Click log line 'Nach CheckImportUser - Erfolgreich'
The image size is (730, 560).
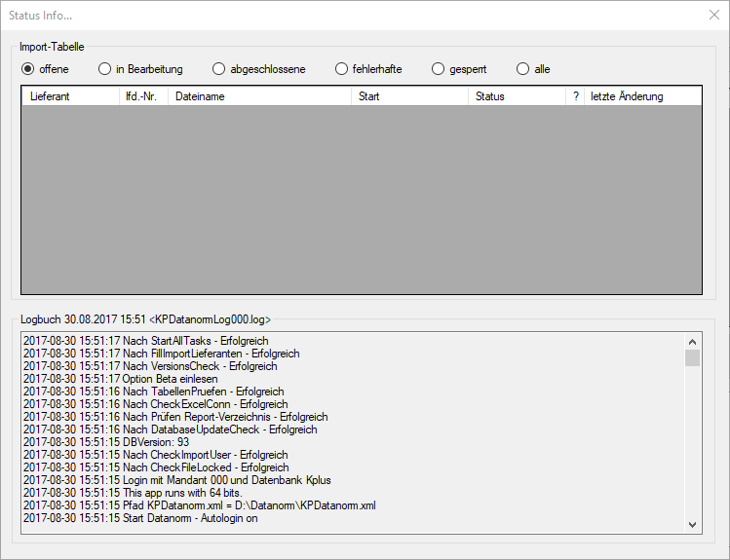tap(156, 455)
